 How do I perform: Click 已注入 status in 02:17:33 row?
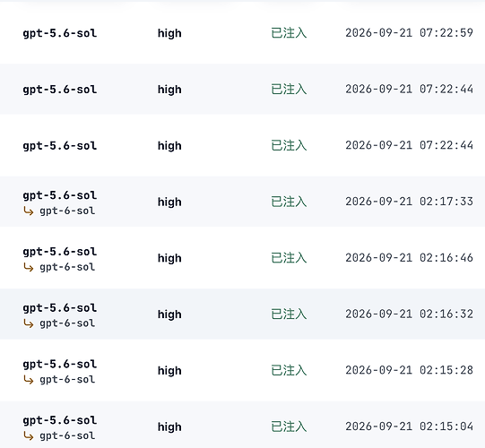289,202
